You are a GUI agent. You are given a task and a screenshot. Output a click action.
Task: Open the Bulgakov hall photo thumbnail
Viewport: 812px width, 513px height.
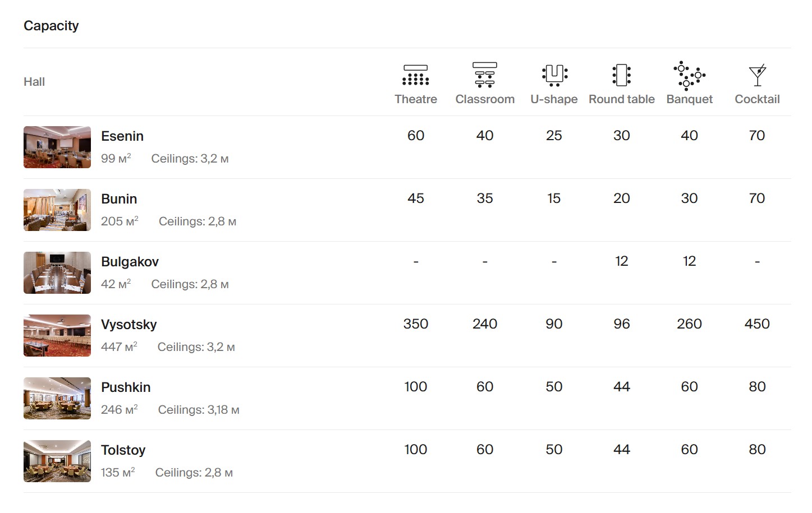(x=57, y=273)
